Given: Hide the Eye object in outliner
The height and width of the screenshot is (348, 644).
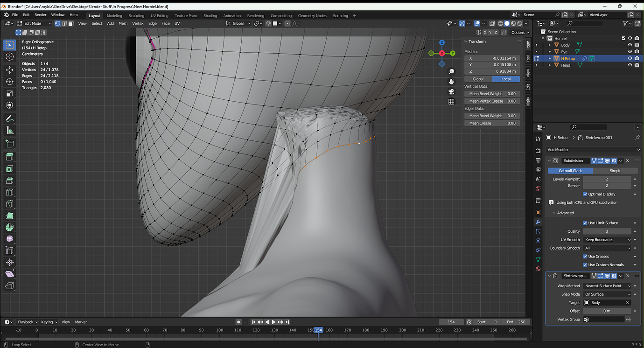Looking at the screenshot, I should (x=630, y=52).
